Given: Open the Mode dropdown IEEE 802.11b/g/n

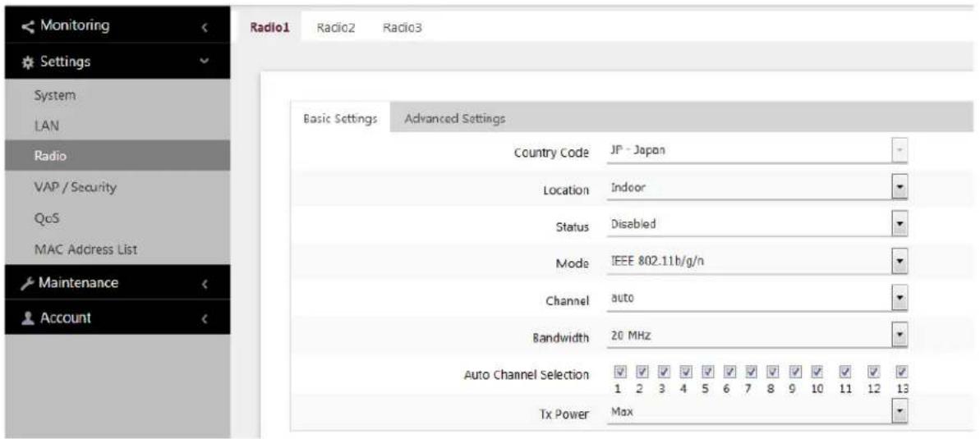Looking at the screenshot, I should (756, 261).
